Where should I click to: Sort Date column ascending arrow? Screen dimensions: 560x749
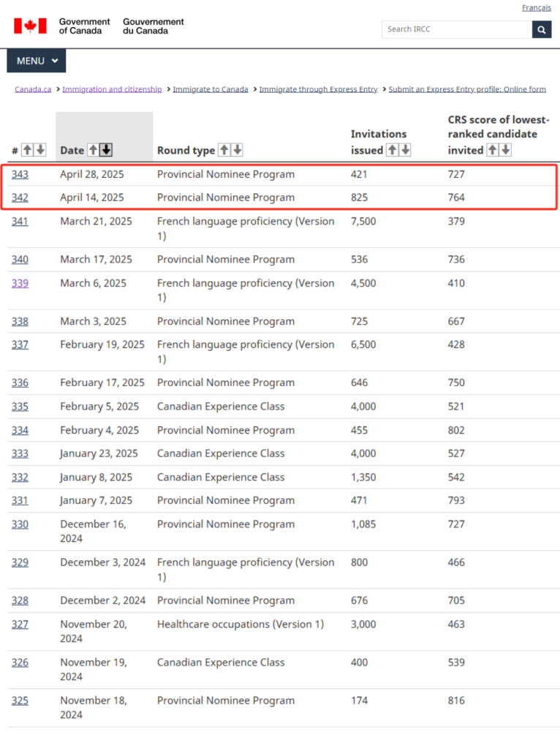click(93, 150)
